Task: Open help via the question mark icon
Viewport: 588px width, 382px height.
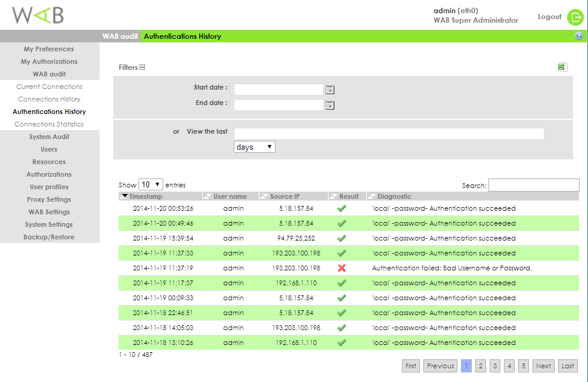Action: (579, 36)
